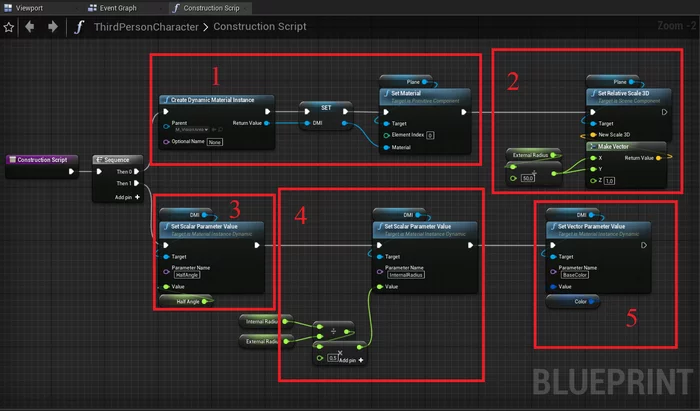Switch to the Event Graph tab
Image resolution: width=700 pixels, height=411 pixels.
click(112, 8)
